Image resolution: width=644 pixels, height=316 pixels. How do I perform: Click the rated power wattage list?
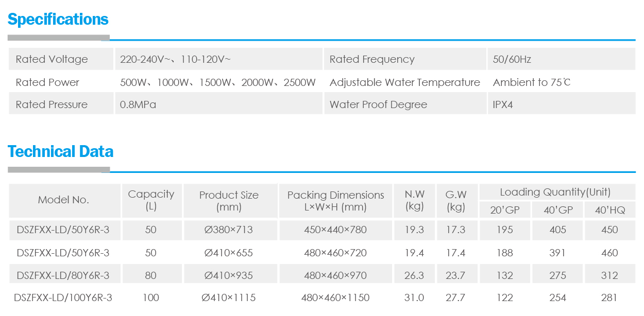[217, 82]
